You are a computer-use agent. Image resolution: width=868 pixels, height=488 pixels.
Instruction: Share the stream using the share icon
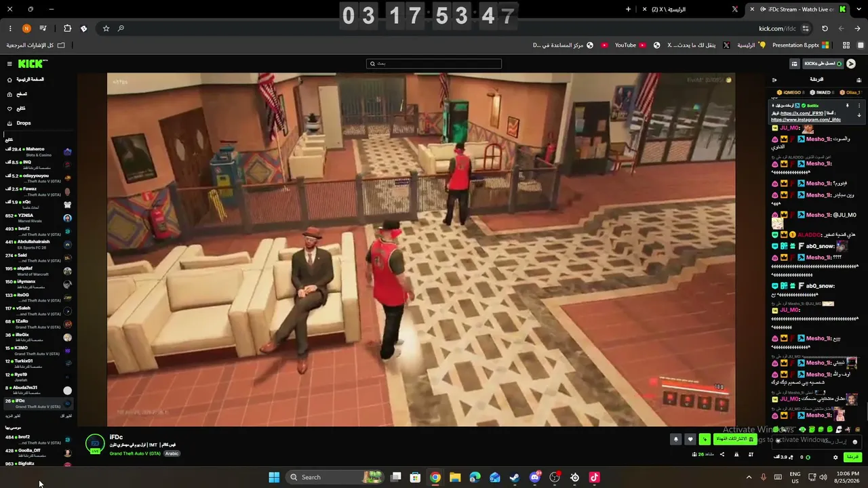pyautogui.click(x=722, y=454)
